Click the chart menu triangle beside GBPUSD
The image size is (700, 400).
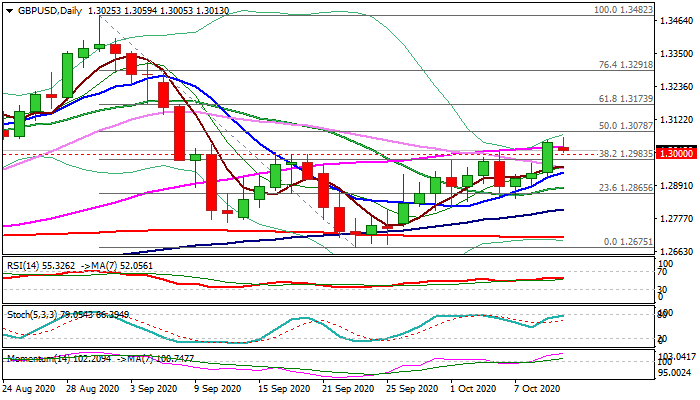point(9,11)
